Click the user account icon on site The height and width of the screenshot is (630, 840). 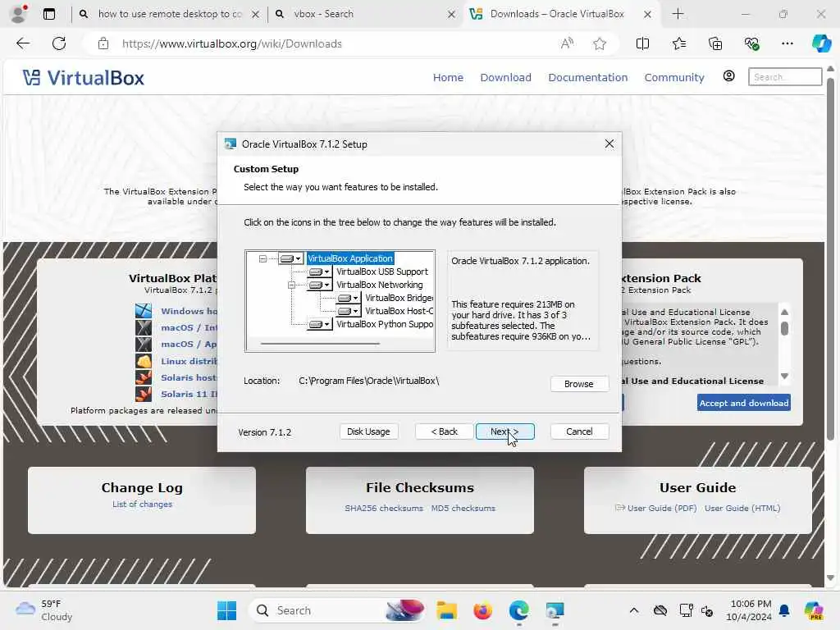(728, 76)
